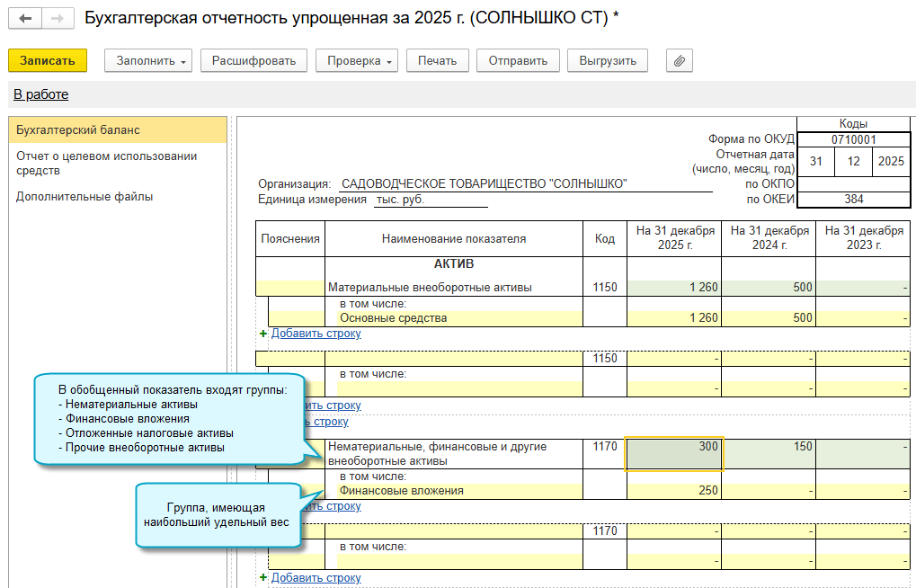
Task: Click the Расшифровать button
Action: click(254, 61)
